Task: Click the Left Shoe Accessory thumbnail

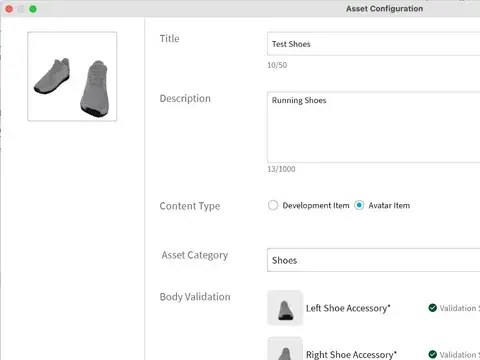Action: click(x=285, y=308)
